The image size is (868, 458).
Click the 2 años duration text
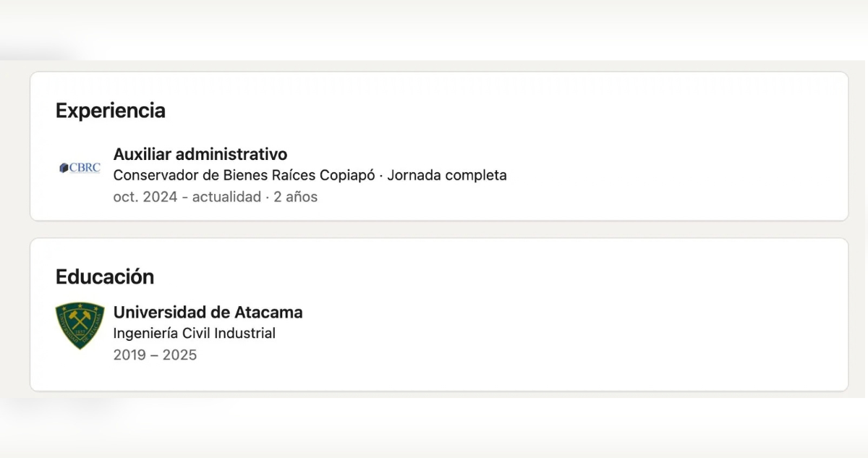pyautogui.click(x=295, y=197)
